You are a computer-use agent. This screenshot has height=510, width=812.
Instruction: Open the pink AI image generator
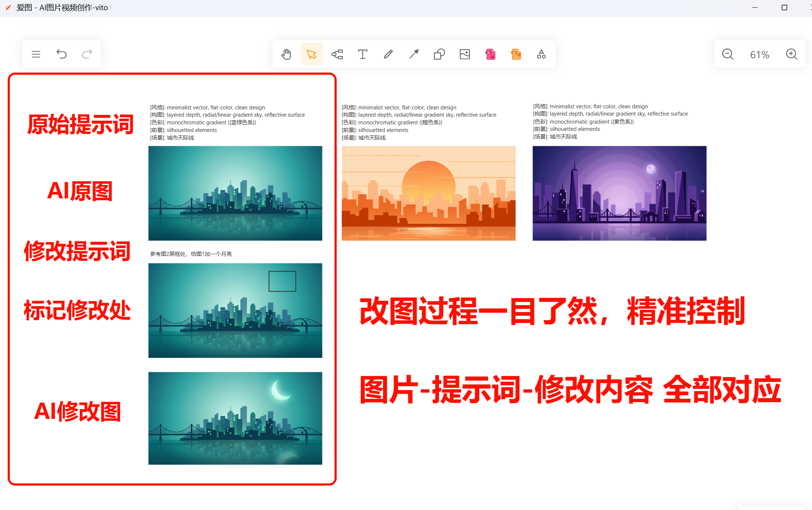pyautogui.click(x=490, y=54)
